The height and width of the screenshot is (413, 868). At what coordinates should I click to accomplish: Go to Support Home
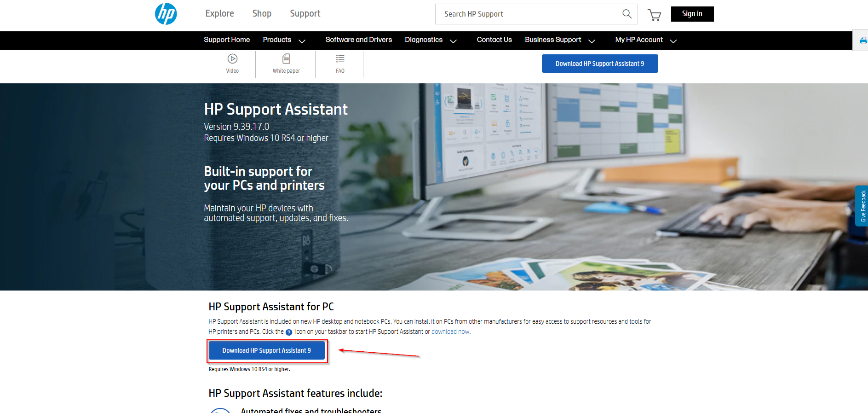coord(227,40)
